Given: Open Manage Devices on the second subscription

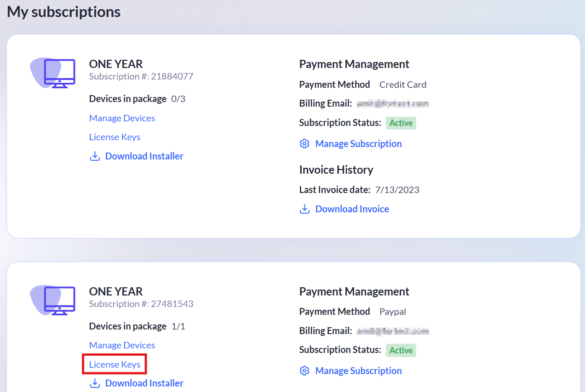Looking at the screenshot, I should pyautogui.click(x=121, y=345).
